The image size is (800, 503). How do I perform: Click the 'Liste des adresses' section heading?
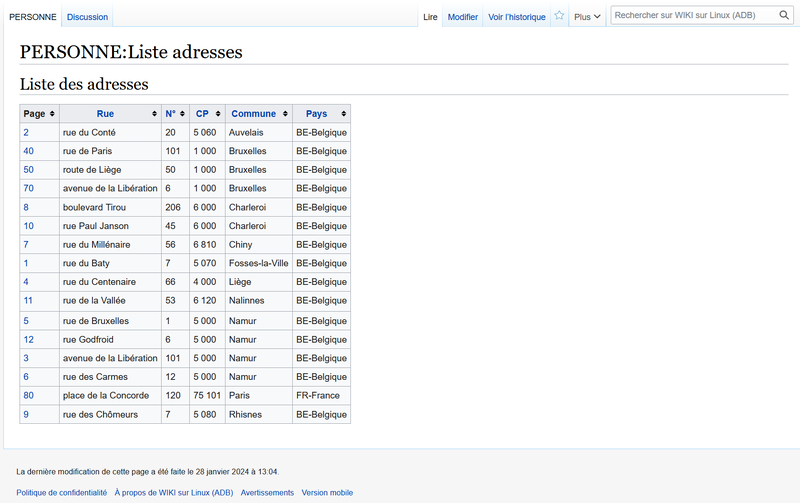(84, 84)
